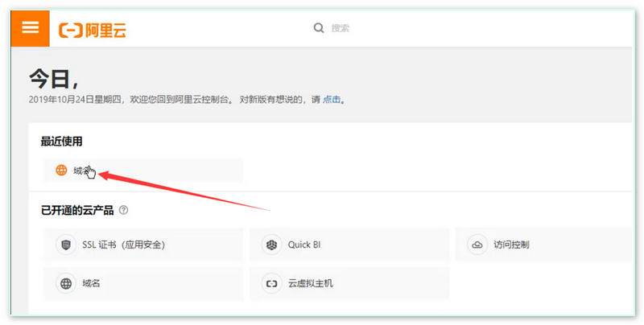Click the SSL 证书 shield icon
This screenshot has height=325, width=644.
click(x=65, y=245)
